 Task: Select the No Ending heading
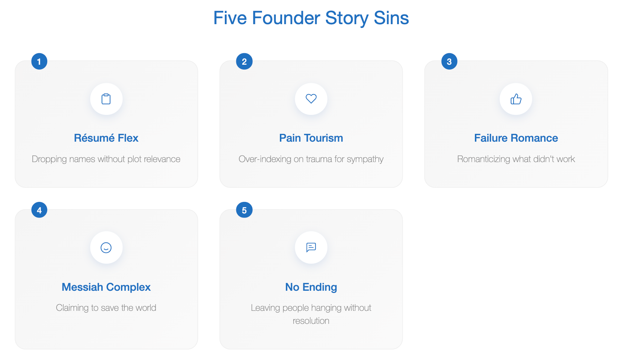pos(311,287)
